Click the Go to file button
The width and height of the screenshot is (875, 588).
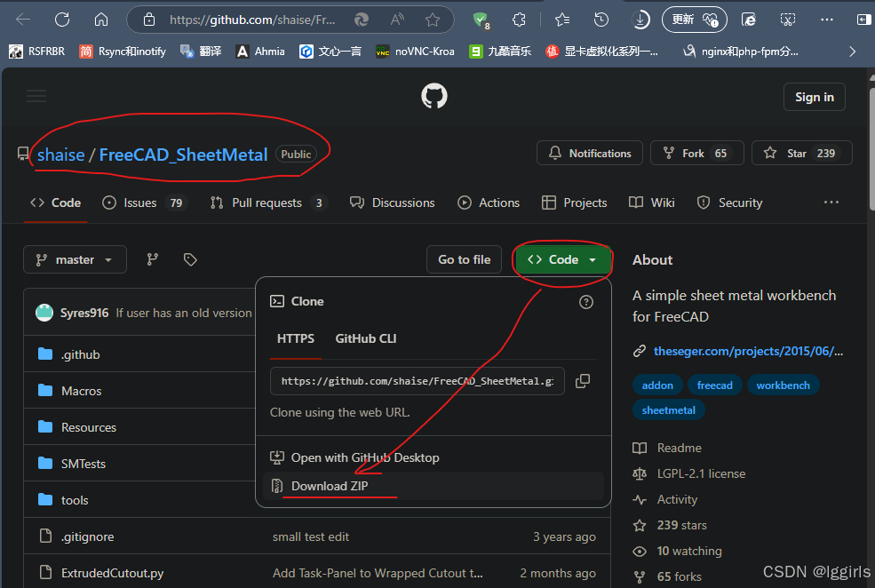(465, 259)
